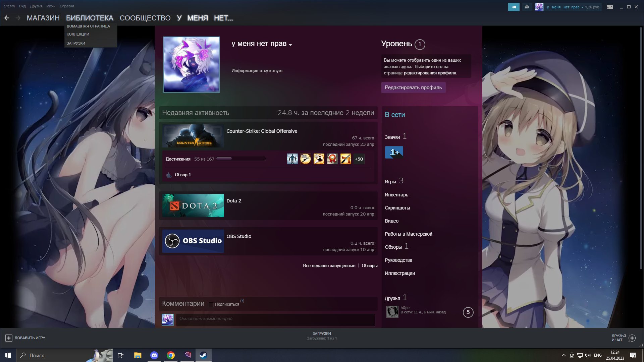Image resolution: width=644 pixels, height=362 pixels.
Task: Open the редактирования профиля link
Action: tap(430, 73)
